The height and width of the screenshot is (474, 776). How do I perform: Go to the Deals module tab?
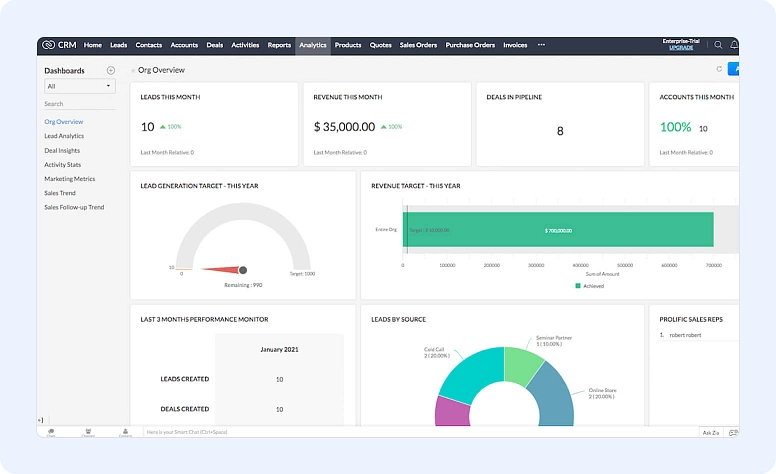point(214,45)
